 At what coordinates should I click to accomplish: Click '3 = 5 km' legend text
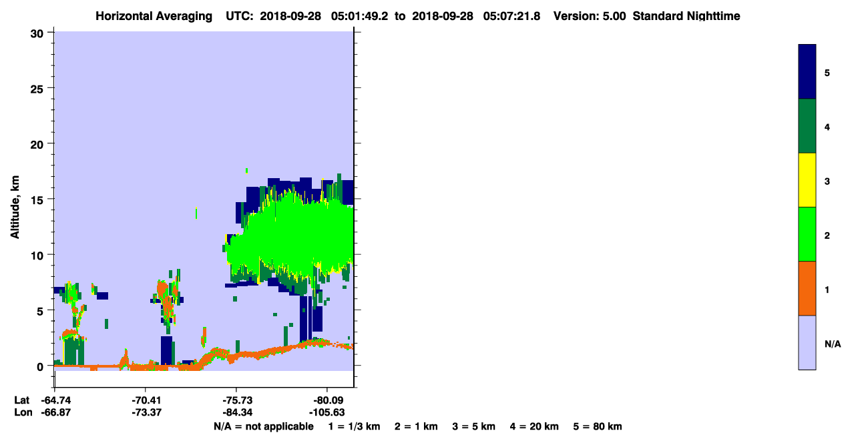(474, 426)
